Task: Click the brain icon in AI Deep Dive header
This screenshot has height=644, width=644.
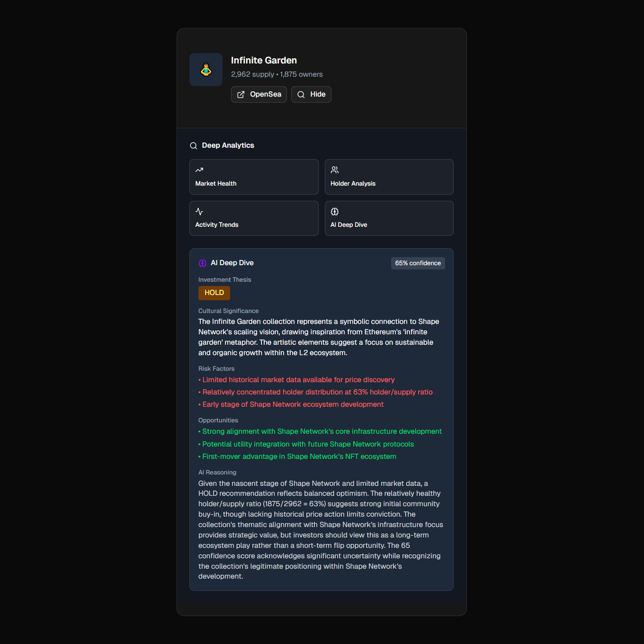Action: pos(202,262)
